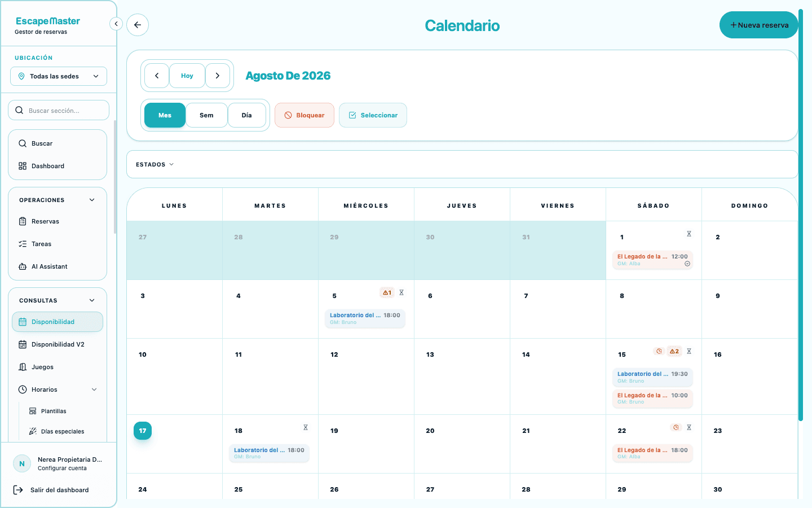Click the warning badge showing 2 on August 15

click(674, 351)
